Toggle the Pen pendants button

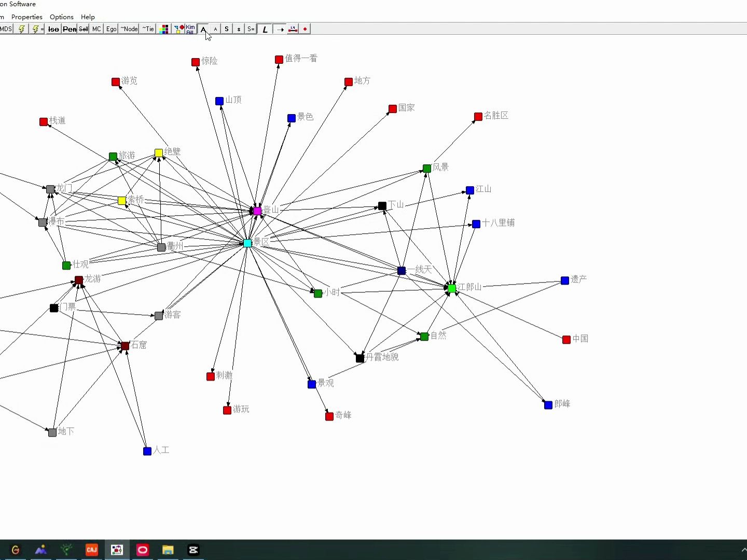[x=70, y=29]
